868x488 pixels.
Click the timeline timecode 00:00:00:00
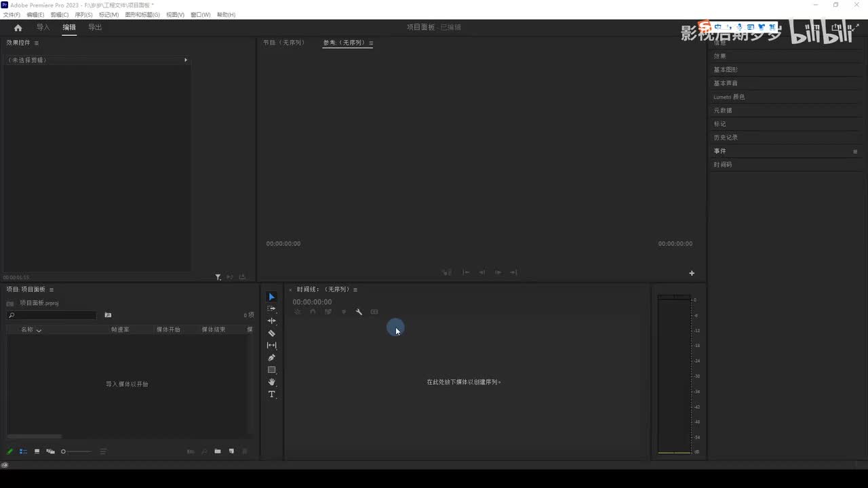pyautogui.click(x=312, y=302)
